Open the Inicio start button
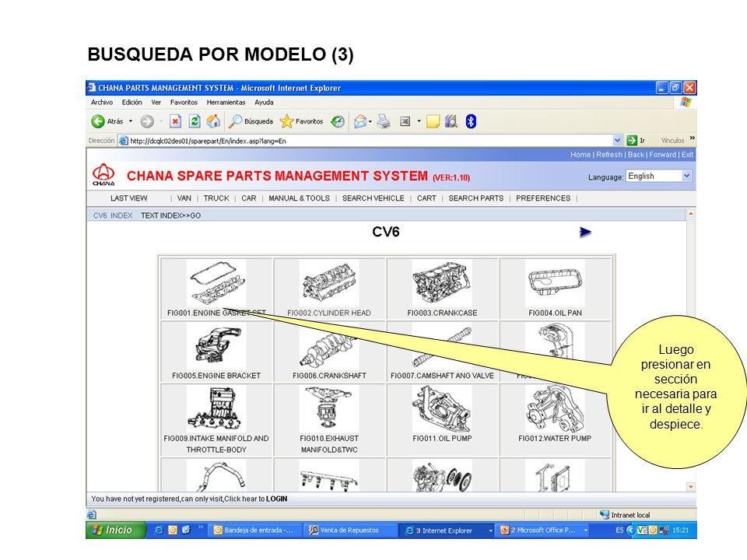Image resolution: width=747 pixels, height=560 pixels. click(115, 530)
